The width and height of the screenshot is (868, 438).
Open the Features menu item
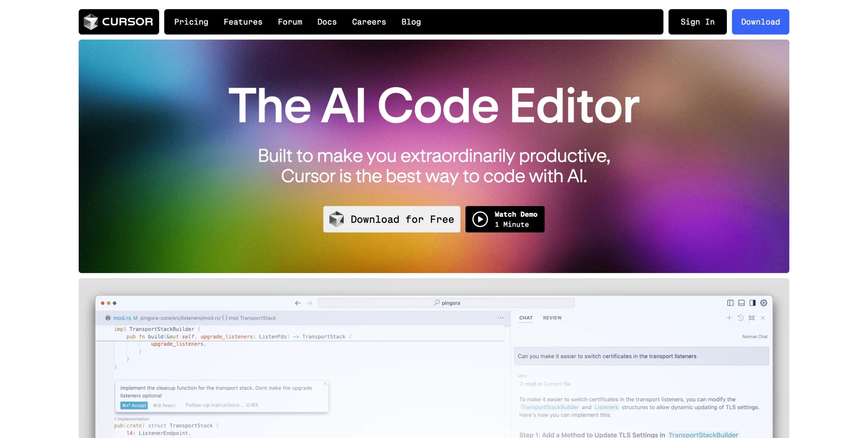pyautogui.click(x=243, y=21)
